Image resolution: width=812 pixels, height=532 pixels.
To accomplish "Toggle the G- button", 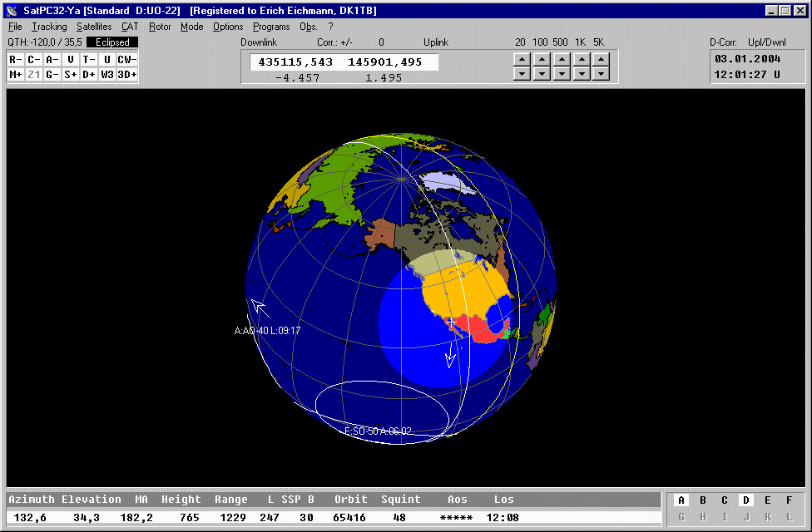I will click(x=52, y=74).
